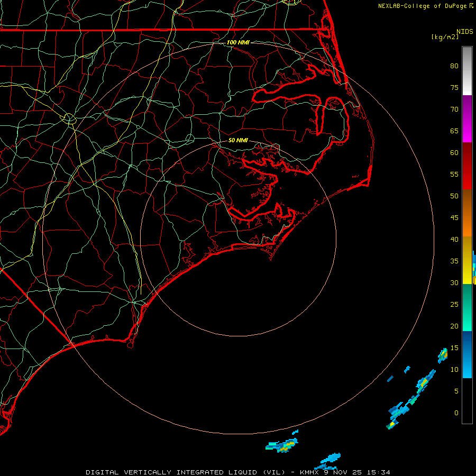The width and height of the screenshot is (476, 476).
Task: Click the 20 value on the VIL scale
Action: (x=454, y=326)
